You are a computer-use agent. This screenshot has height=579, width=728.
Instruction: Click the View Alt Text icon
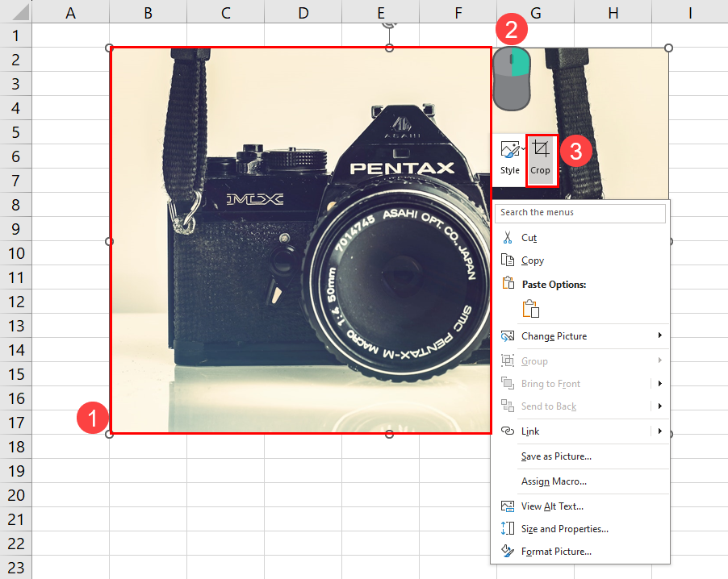click(x=508, y=506)
